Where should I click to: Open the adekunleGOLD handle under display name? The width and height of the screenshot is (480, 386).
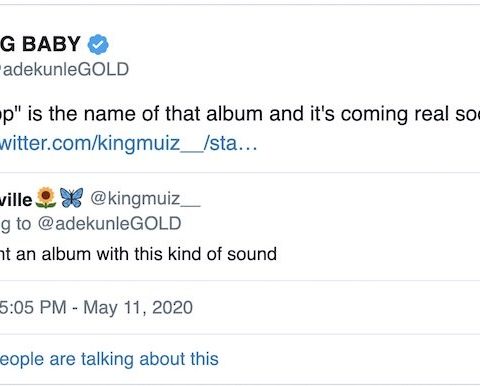click(64, 69)
